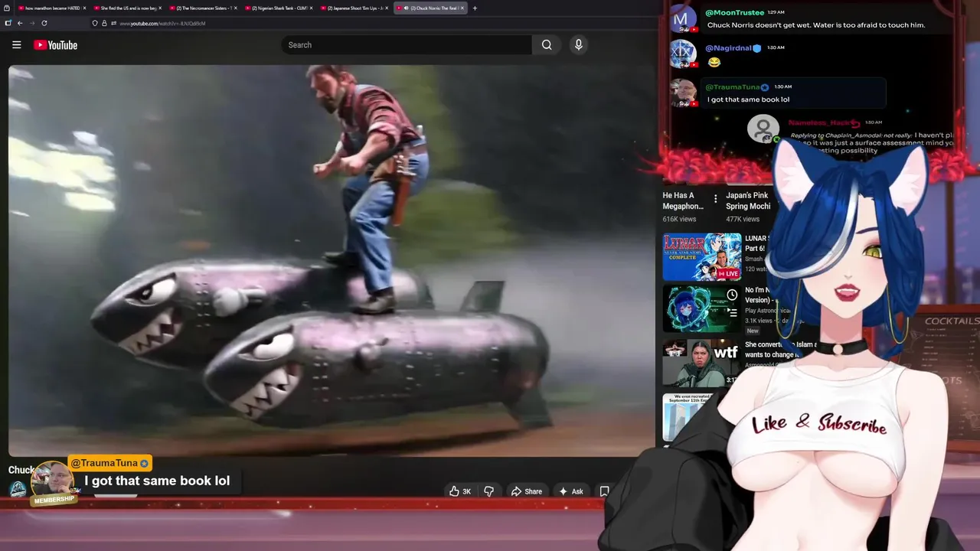Open the LUNAR Silver Star Story thumbnail
The width and height of the screenshot is (980, 551).
tap(701, 256)
